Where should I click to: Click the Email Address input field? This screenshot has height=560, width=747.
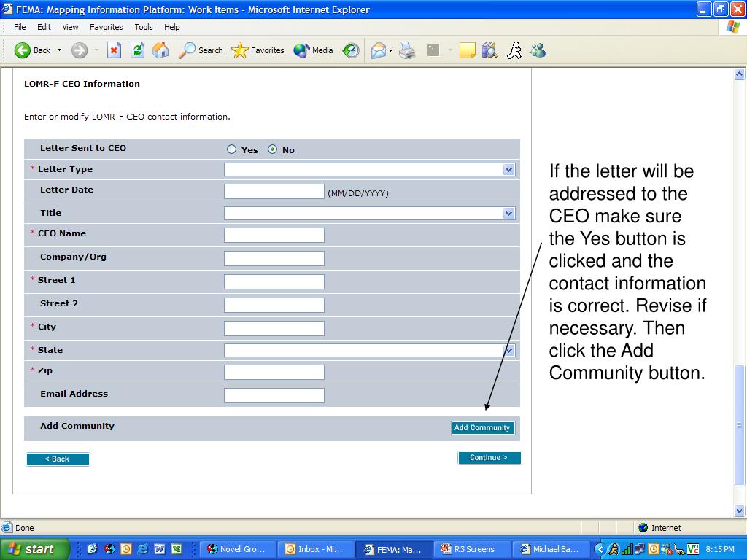click(x=274, y=395)
